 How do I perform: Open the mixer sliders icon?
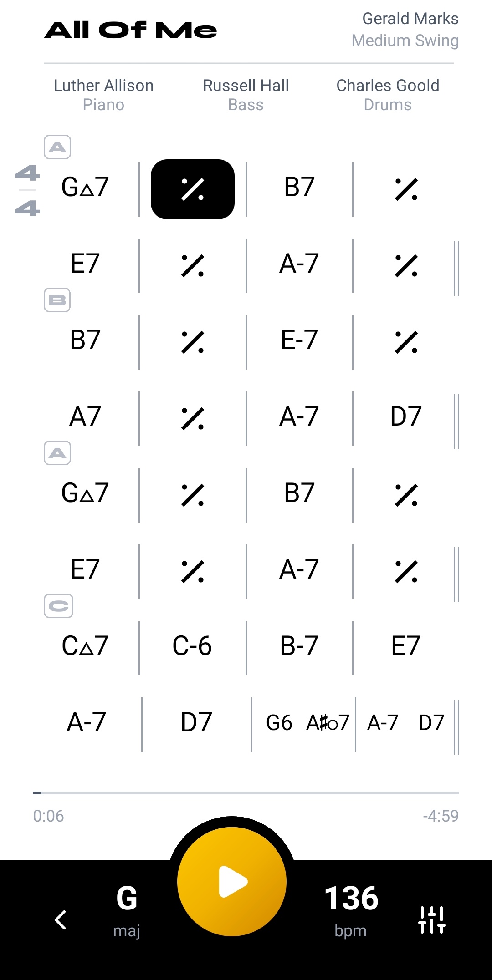(x=431, y=919)
